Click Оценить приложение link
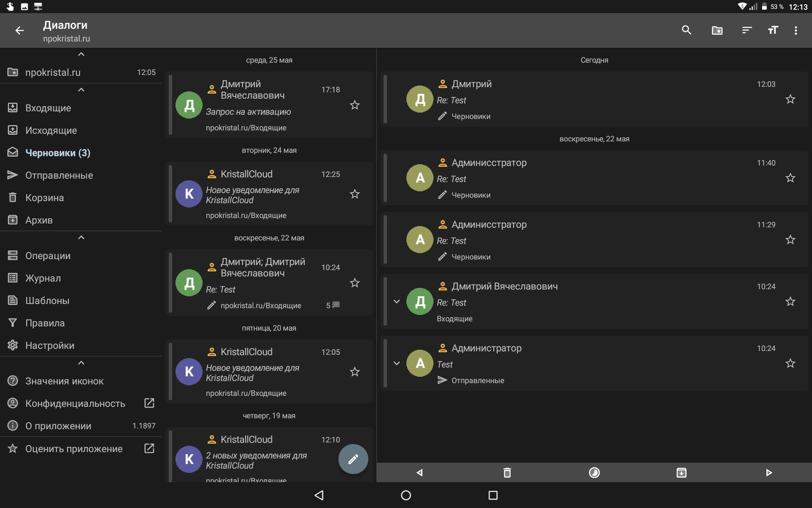The image size is (812, 508). coord(74,449)
